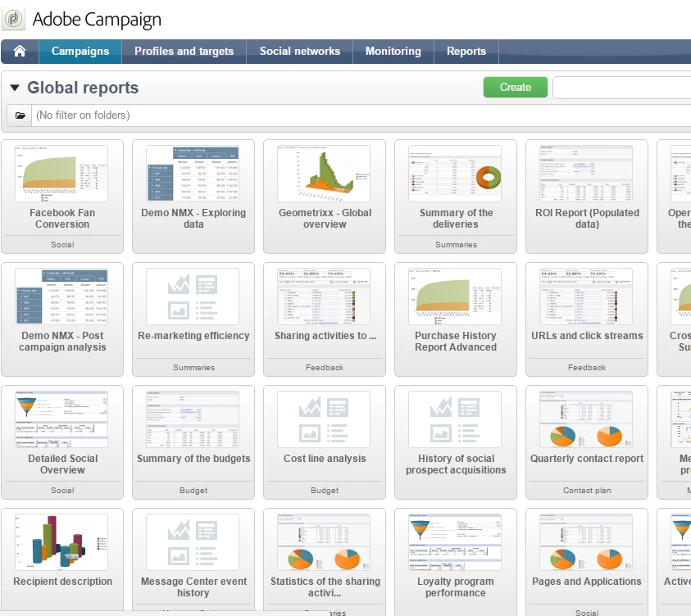Click the search field beside Create
The image size is (691, 616).
pos(622,88)
